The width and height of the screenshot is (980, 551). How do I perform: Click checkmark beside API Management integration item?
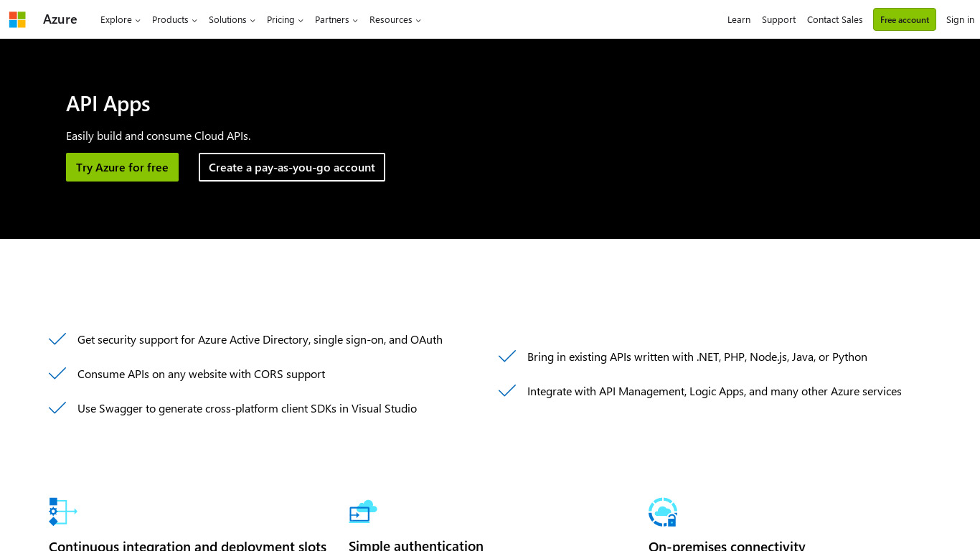[507, 391]
